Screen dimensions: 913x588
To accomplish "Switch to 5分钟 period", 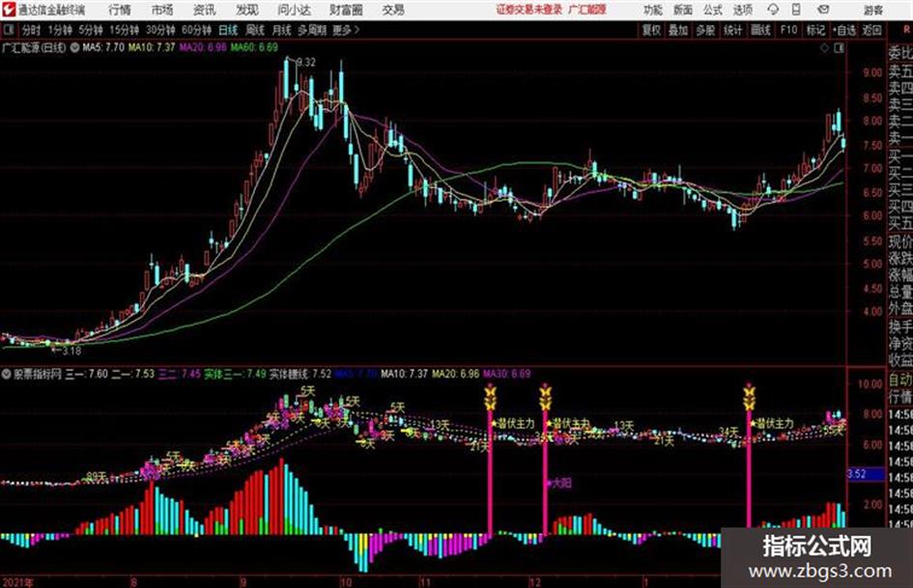I will pos(90,30).
